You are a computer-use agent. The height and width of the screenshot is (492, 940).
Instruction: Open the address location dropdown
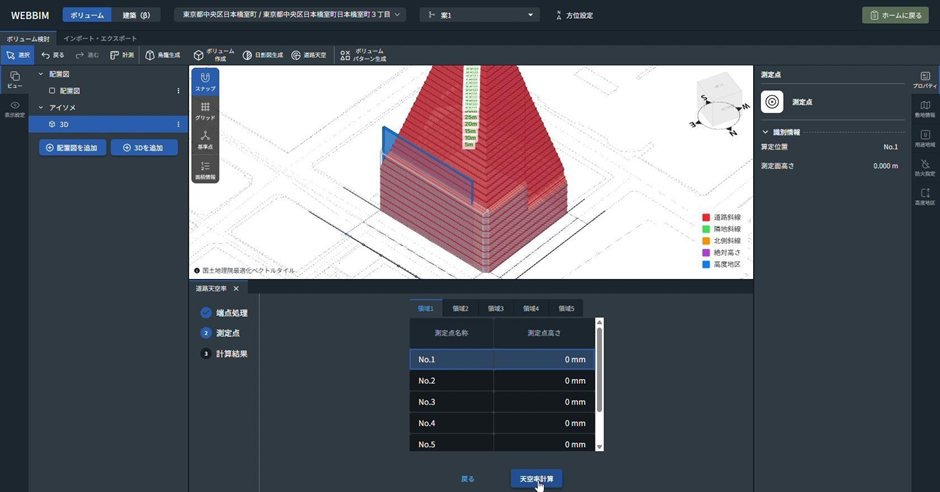(291, 15)
